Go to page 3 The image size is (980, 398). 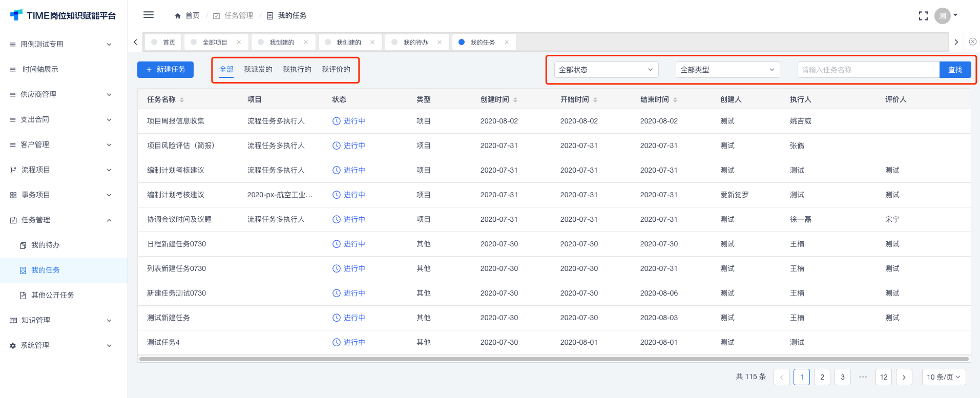coord(843,377)
